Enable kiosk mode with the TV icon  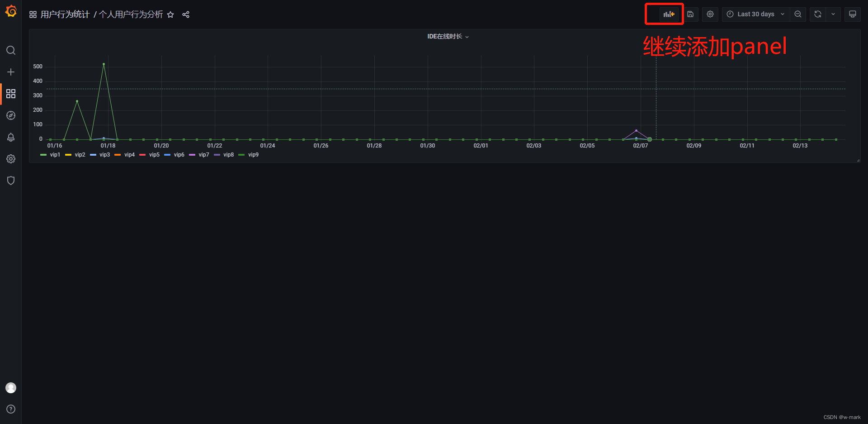tap(852, 14)
